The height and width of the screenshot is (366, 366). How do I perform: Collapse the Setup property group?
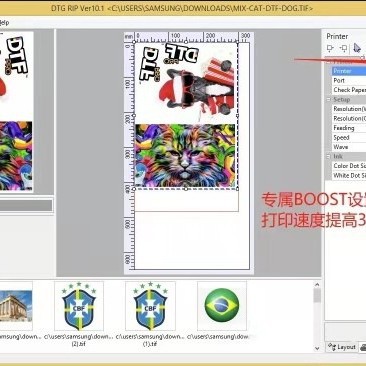tap(328, 99)
